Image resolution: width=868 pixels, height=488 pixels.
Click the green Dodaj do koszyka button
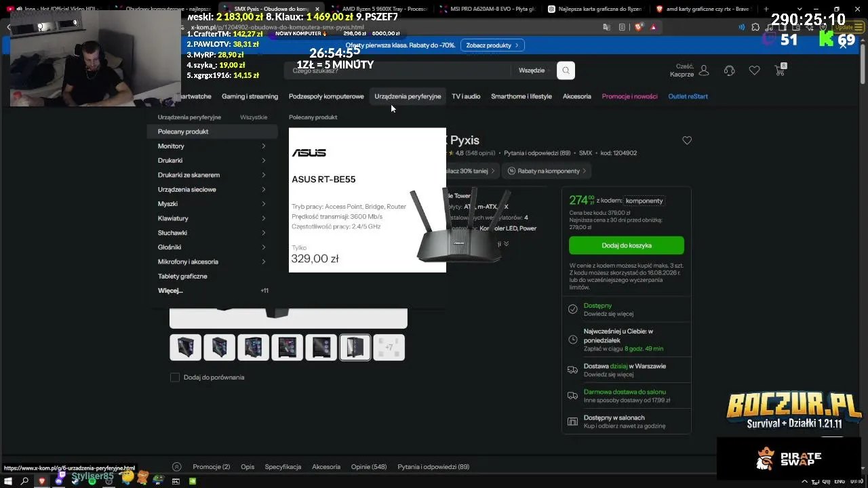click(x=627, y=245)
